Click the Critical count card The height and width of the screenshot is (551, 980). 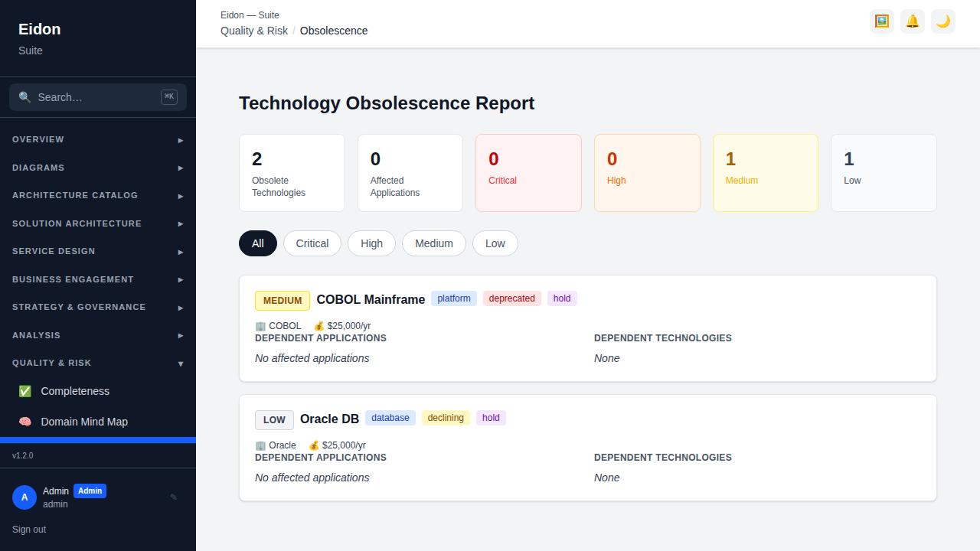coord(528,173)
